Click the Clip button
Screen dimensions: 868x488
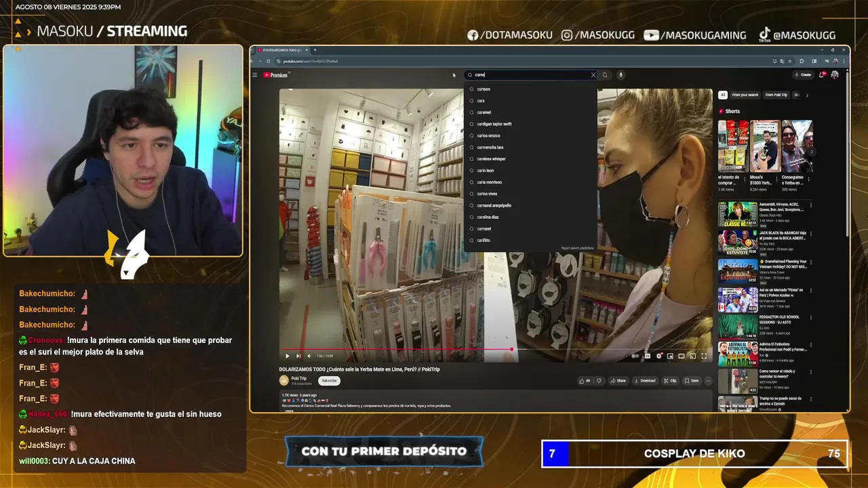(670, 381)
